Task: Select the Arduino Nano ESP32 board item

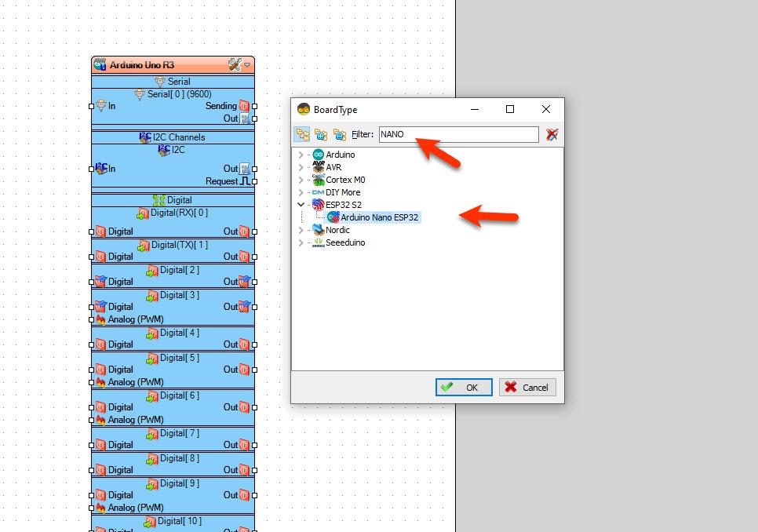Action: [x=374, y=217]
